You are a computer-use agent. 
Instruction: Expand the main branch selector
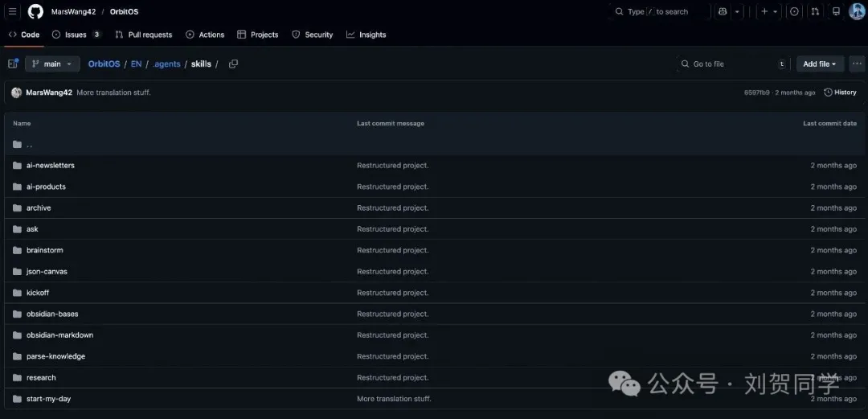click(52, 64)
